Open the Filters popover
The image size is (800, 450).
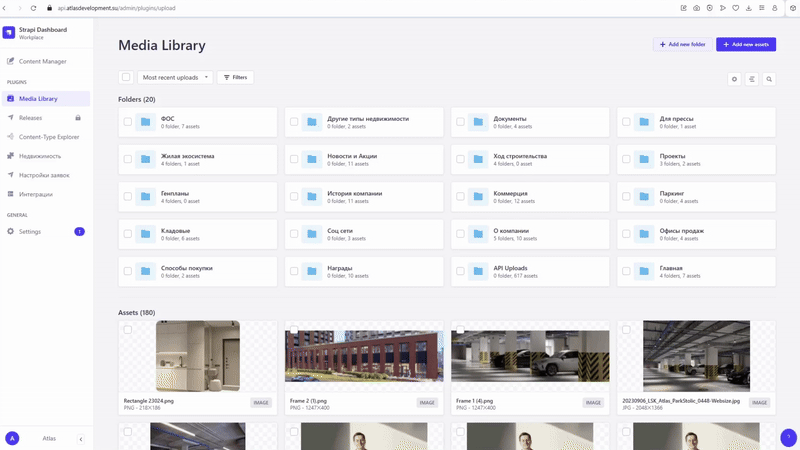[235, 77]
